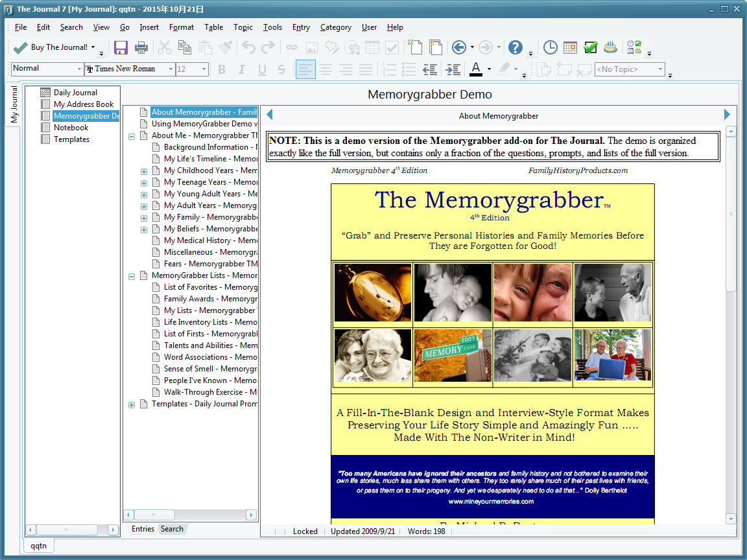The width and height of the screenshot is (747, 560).
Task: Open the Insert menu
Action: (149, 27)
